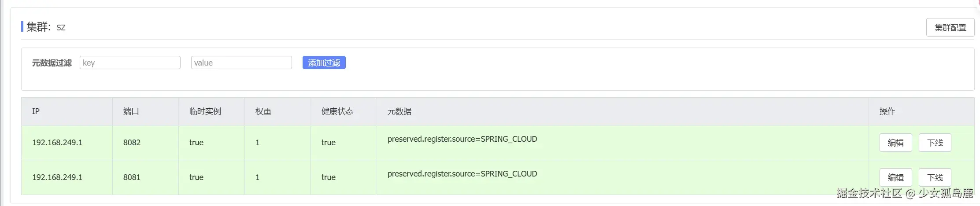Take the port 8082 instance offline with 下线
Image resolution: width=980 pixels, height=206 pixels.
click(x=935, y=143)
